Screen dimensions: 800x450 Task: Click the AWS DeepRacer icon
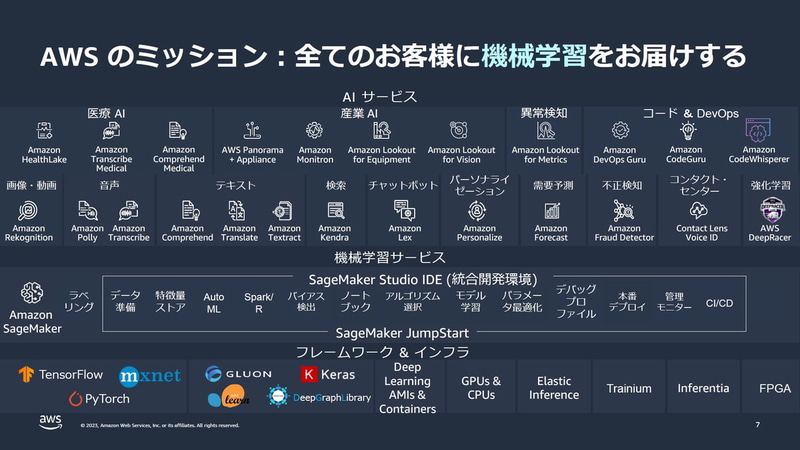coord(772,210)
